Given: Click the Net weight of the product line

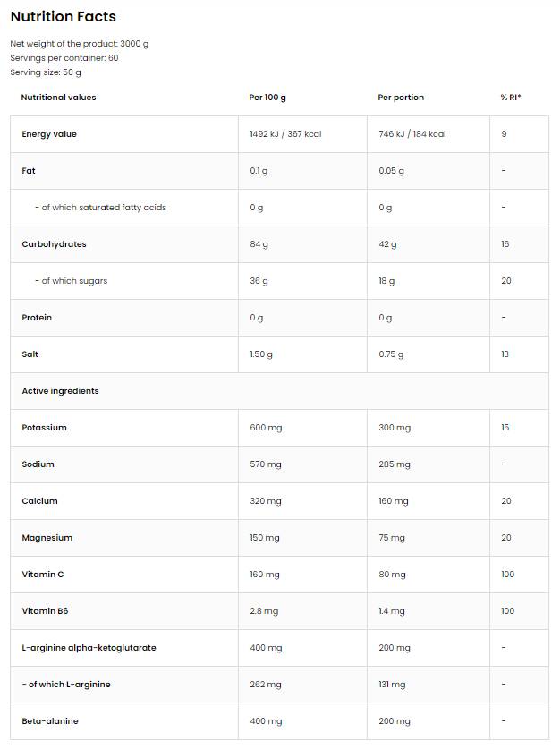Looking at the screenshot, I should tap(79, 43).
